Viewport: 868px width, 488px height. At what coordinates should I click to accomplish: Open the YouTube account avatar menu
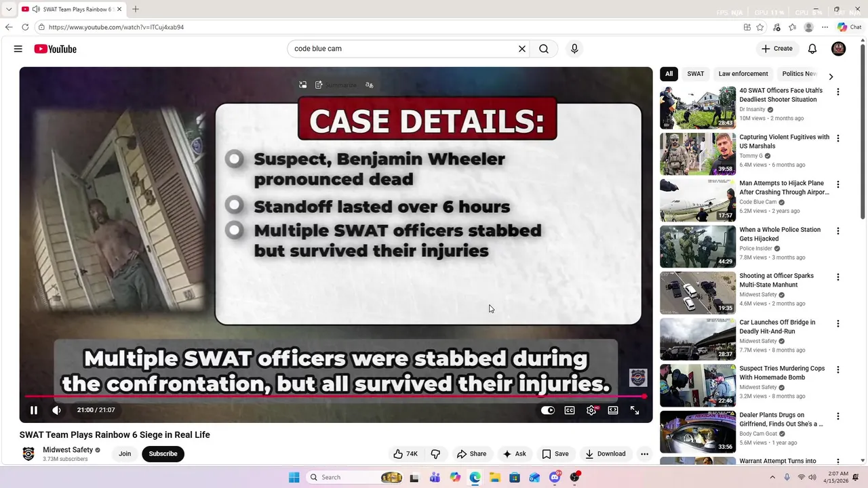(x=839, y=49)
